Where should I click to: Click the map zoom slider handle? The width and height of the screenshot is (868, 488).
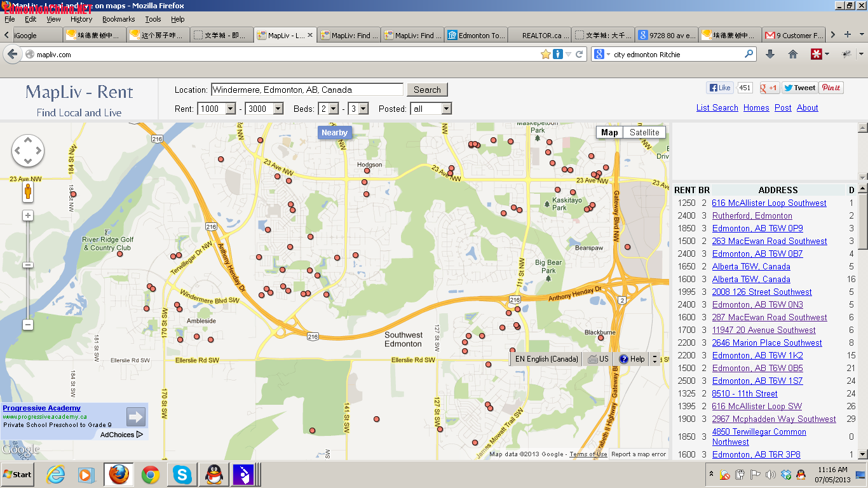[28, 264]
